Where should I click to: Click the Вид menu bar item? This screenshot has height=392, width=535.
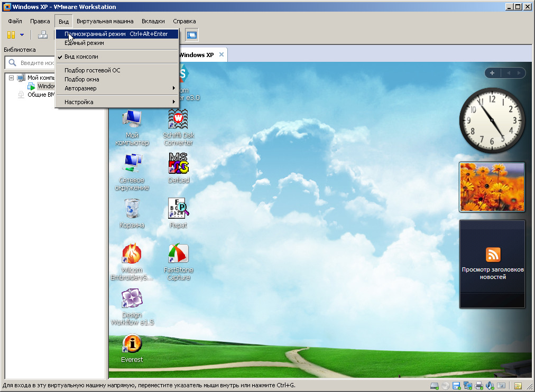(63, 22)
